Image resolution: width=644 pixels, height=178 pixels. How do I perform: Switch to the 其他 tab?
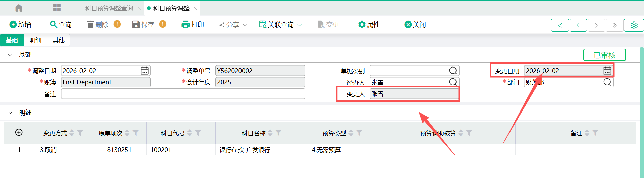(59, 40)
